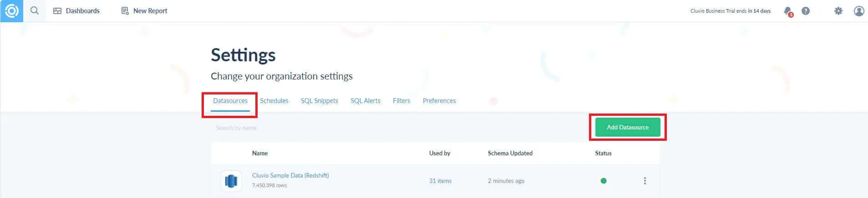Screen dimensions: 868x198
Task: Select the Datasources tab
Action: [x=230, y=101]
